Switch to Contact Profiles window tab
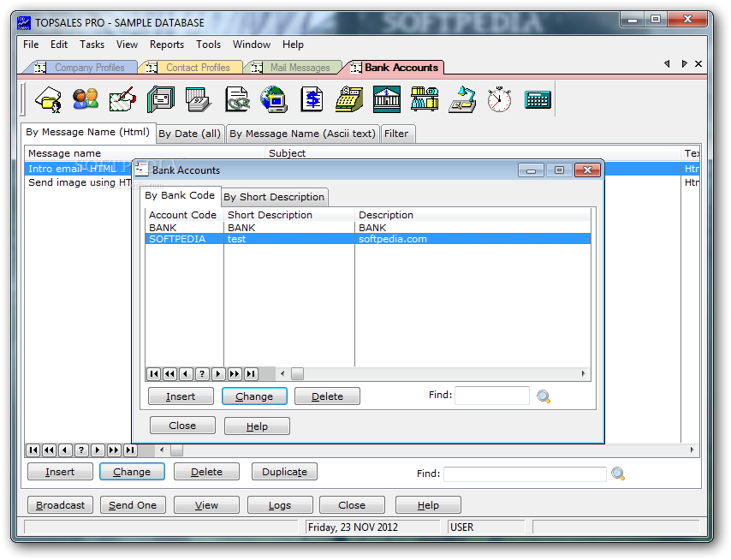The height and width of the screenshot is (560, 731). click(193, 68)
